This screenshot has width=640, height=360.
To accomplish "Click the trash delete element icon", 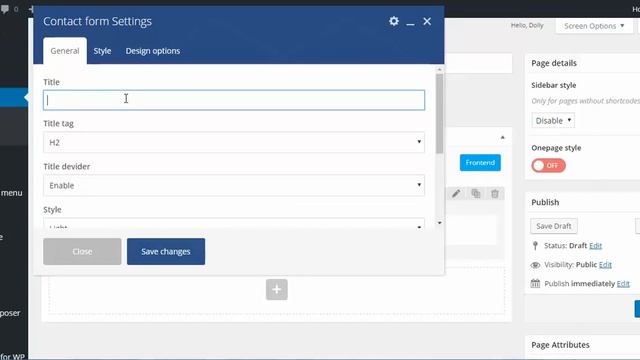I will tap(495, 193).
